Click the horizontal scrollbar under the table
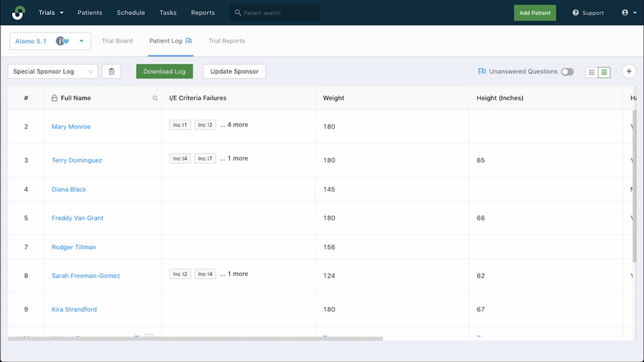 (195, 338)
